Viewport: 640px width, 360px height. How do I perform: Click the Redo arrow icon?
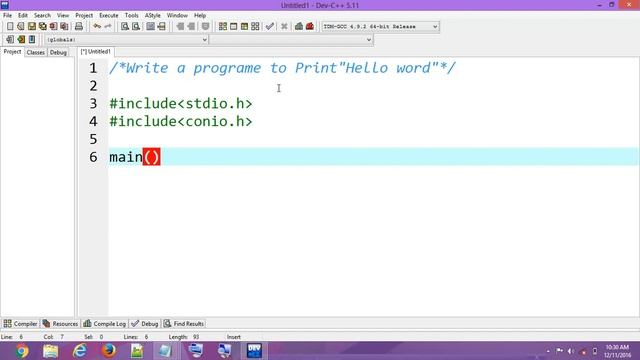click(108, 27)
